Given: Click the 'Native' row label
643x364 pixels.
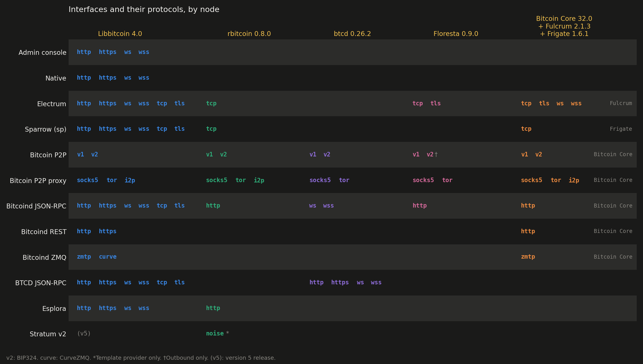Looking at the screenshot, I should click(x=56, y=78).
